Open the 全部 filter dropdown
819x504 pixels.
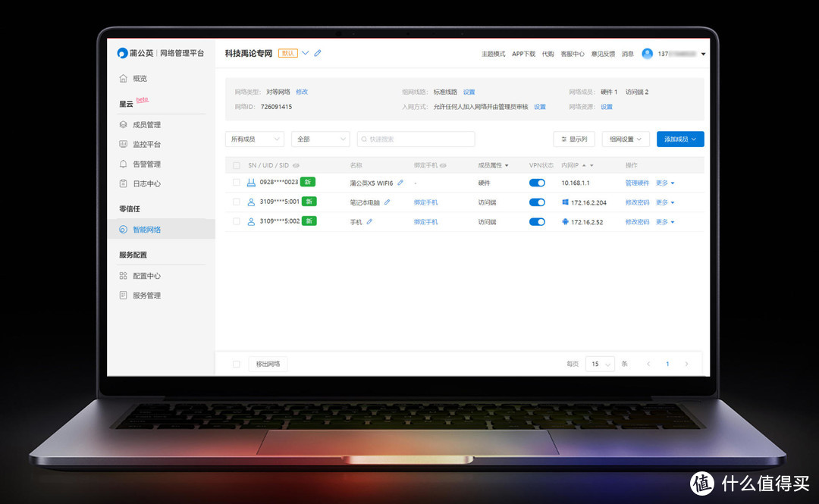(321, 139)
